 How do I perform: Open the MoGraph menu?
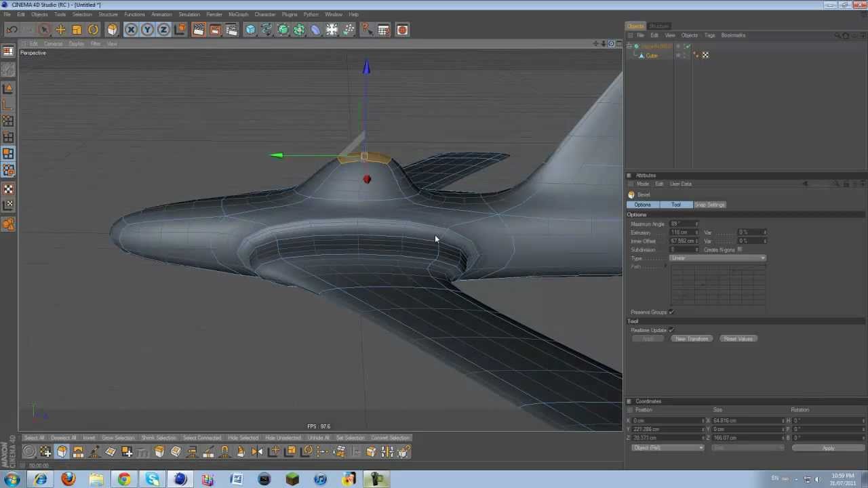click(238, 14)
